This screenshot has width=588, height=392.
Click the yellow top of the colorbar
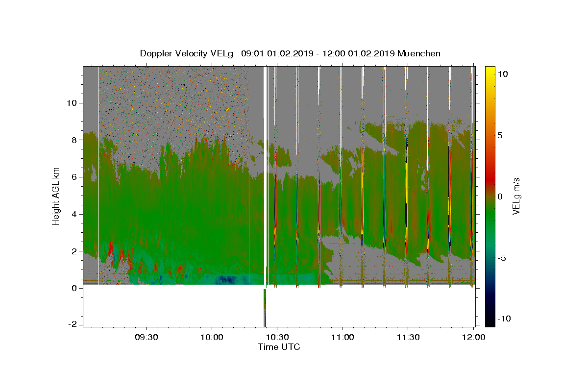(x=490, y=71)
